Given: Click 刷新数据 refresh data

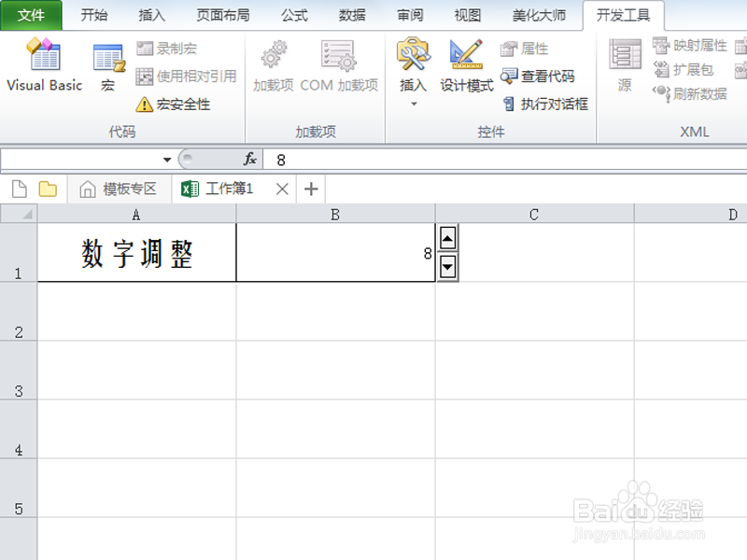Looking at the screenshot, I should (690, 93).
